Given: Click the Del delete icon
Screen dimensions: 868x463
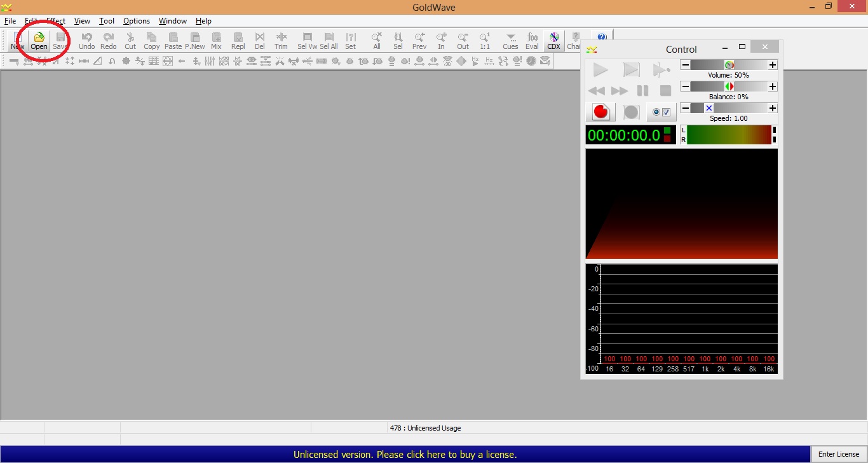Looking at the screenshot, I should (260, 41).
